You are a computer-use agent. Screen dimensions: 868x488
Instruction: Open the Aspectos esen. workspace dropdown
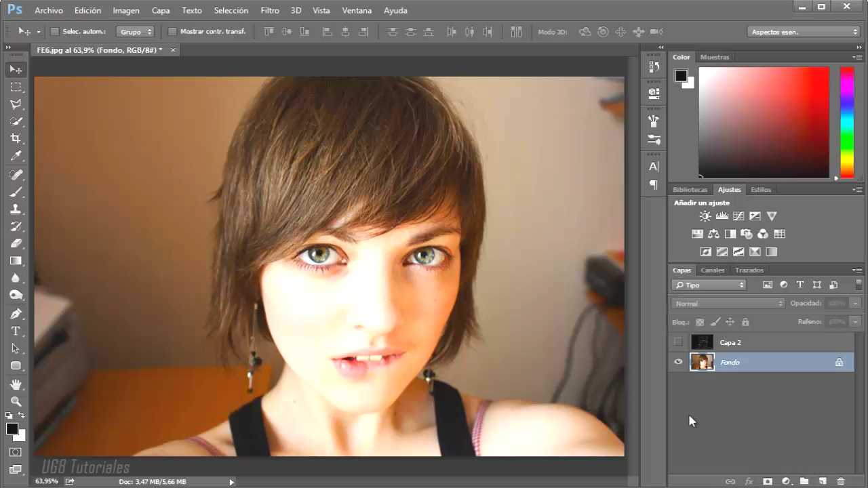point(804,32)
